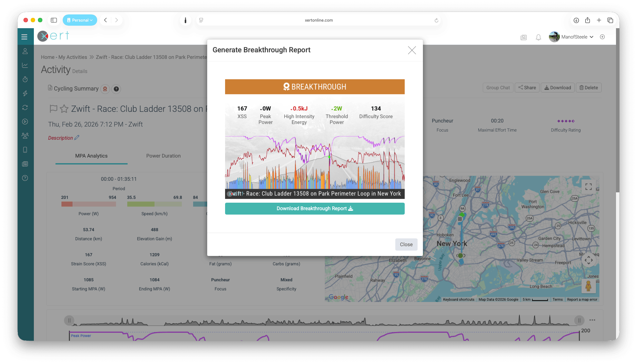The image size is (637, 364).
Task: Go back in Safari history
Action: 106,20
